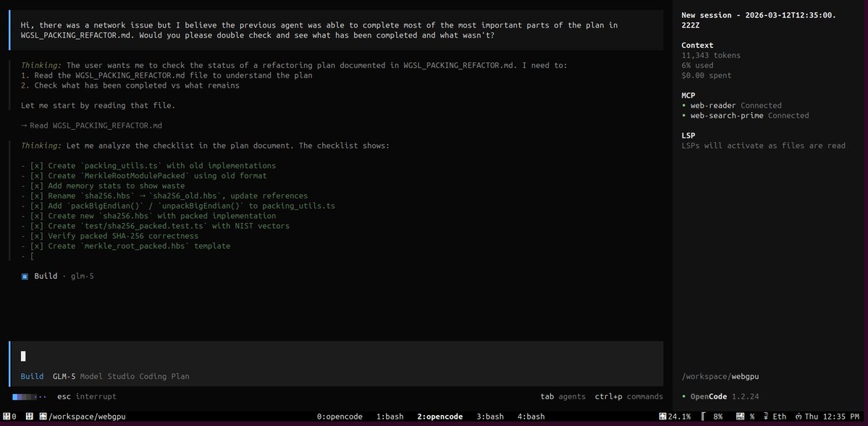The width and height of the screenshot is (868, 426).
Task: Click the green dot next to web-search-prime
Action: (683, 115)
